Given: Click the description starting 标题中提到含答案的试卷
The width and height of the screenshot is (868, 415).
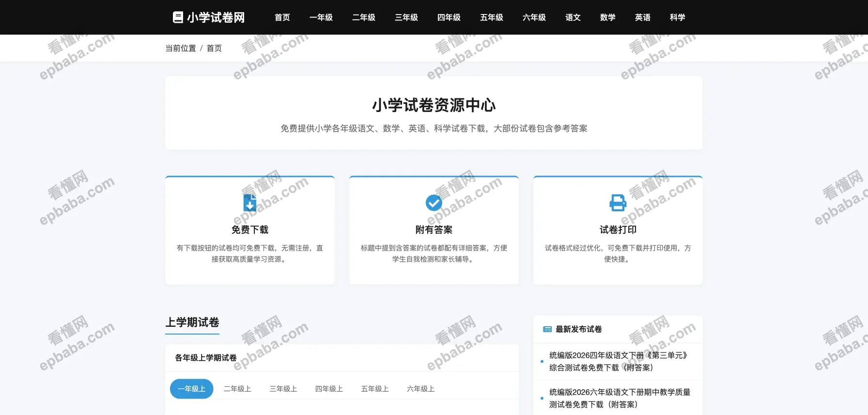Looking at the screenshot, I should [434, 254].
